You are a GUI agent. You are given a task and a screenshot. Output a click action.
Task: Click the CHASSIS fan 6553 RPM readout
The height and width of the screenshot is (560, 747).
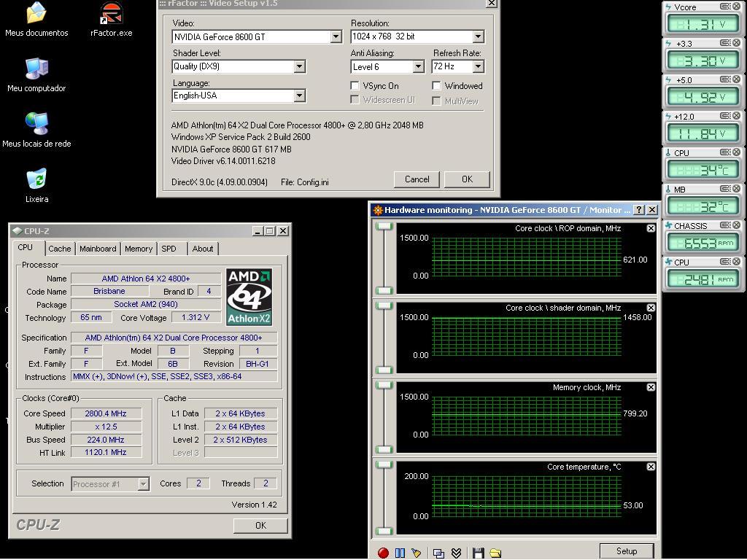tap(703, 243)
